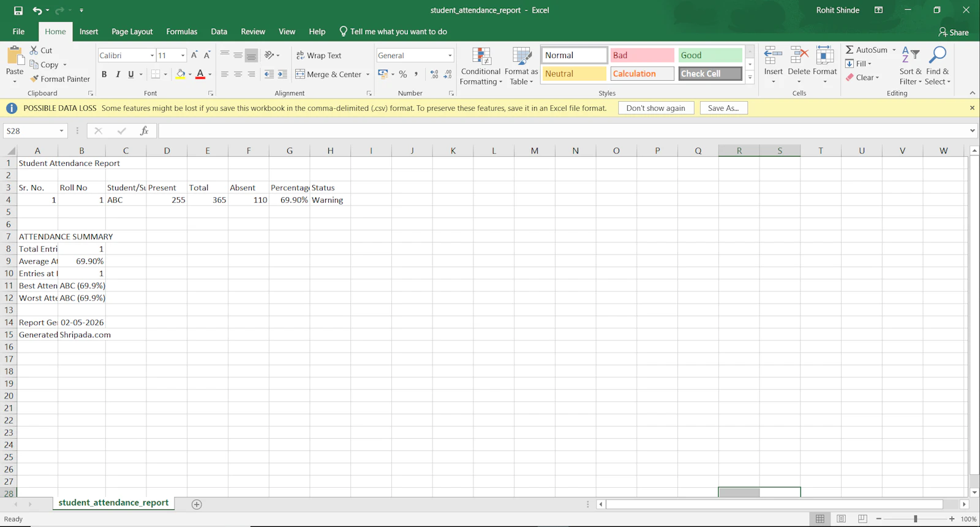
Task: Click the Tell me what you want search box
Action: point(393,32)
